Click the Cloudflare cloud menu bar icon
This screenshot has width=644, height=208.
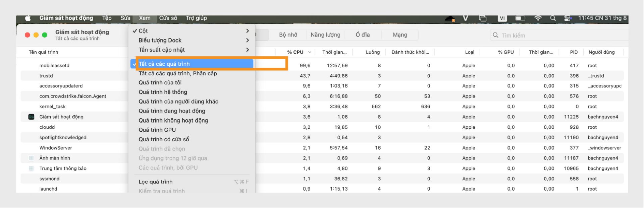pos(449,19)
